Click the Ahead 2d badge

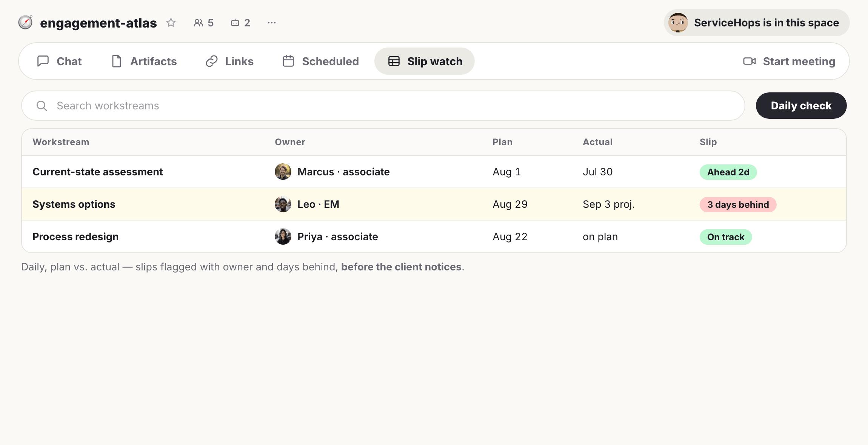click(728, 172)
